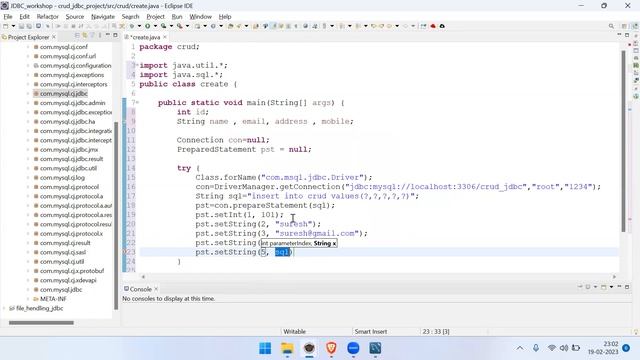The width and height of the screenshot is (640, 360).
Task: Click Collapse All in Project Explorer
Action: coord(77,36)
